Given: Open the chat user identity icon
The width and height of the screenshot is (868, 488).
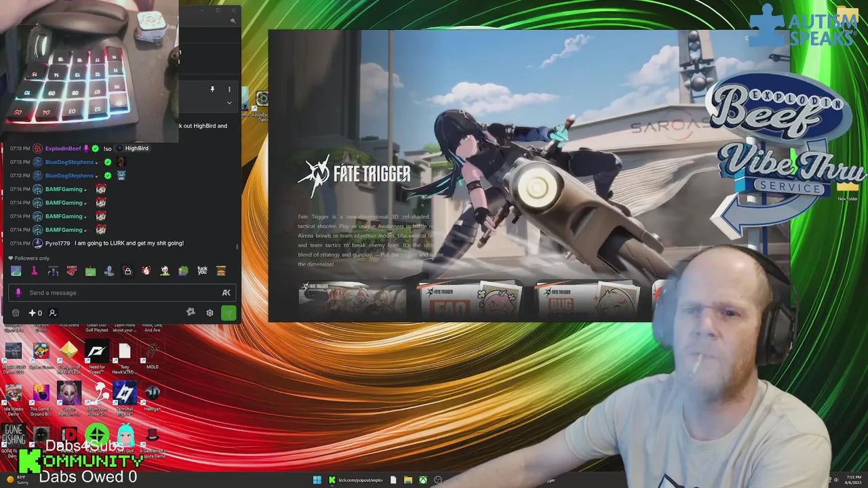Looking at the screenshot, I should click(52, 312).
